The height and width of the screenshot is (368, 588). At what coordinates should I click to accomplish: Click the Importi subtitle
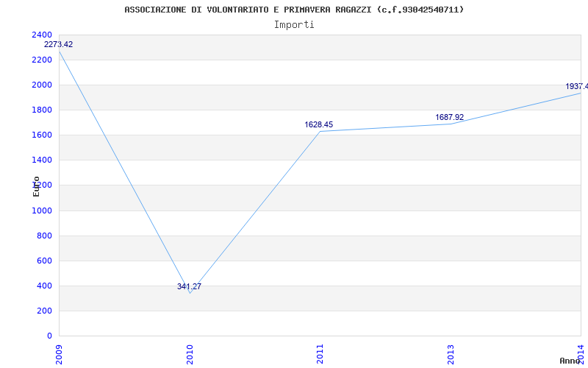[x=294, y=25]
